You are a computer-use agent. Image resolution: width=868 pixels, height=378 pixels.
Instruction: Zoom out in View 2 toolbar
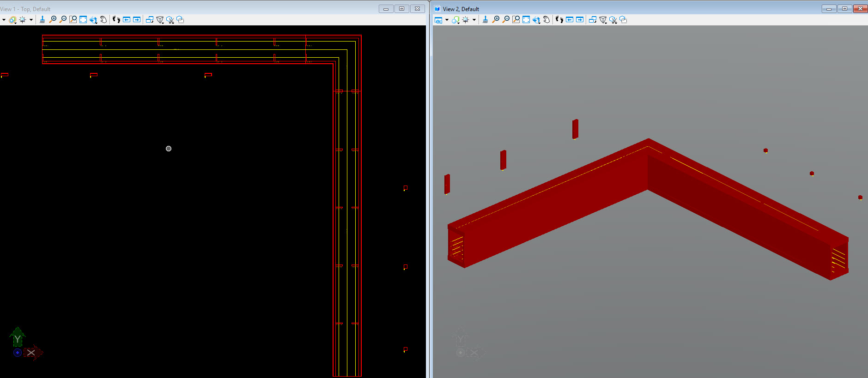506,19
